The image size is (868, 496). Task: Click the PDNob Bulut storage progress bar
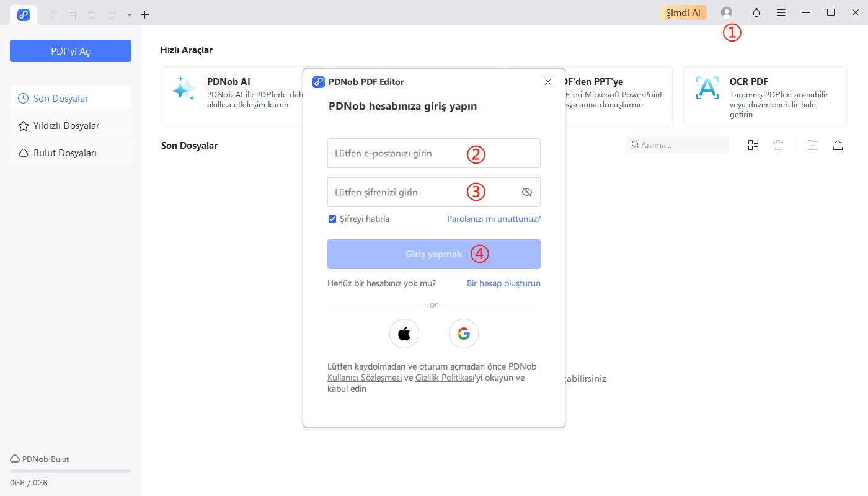tap(71, 471)
